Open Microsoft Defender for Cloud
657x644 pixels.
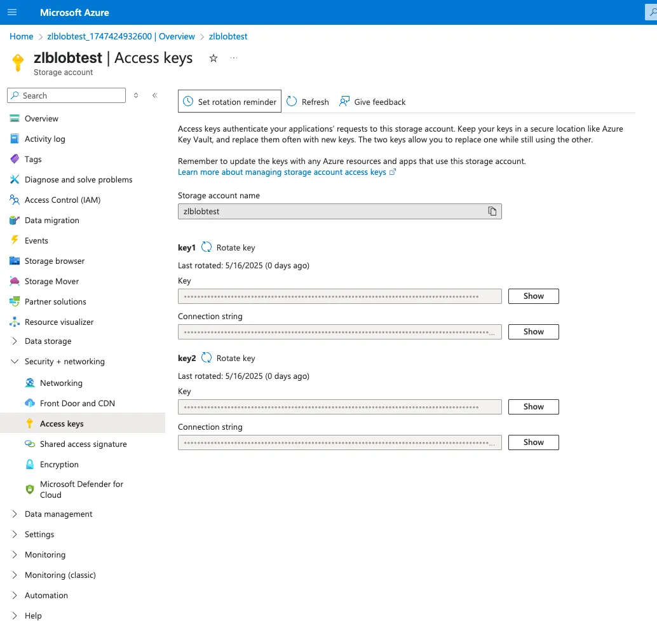[x=83, y=490]
